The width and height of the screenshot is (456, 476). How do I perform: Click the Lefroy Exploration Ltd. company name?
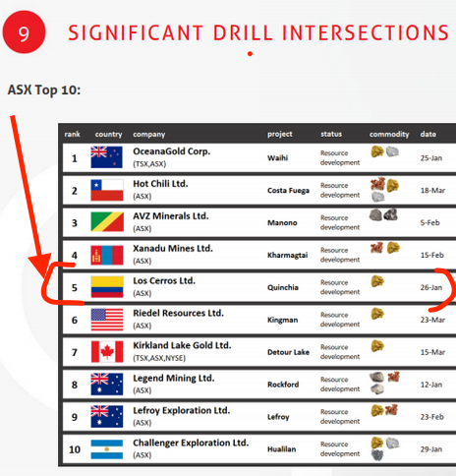181,410
